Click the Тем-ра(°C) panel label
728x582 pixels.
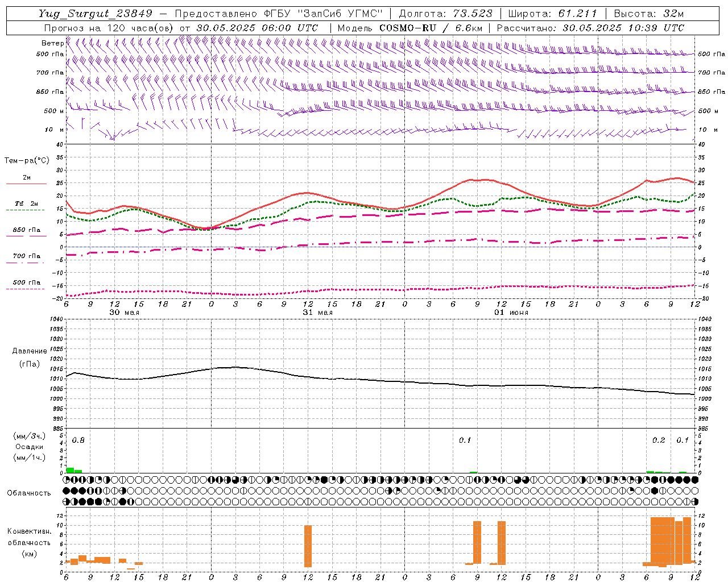click(x=27, y=161)
